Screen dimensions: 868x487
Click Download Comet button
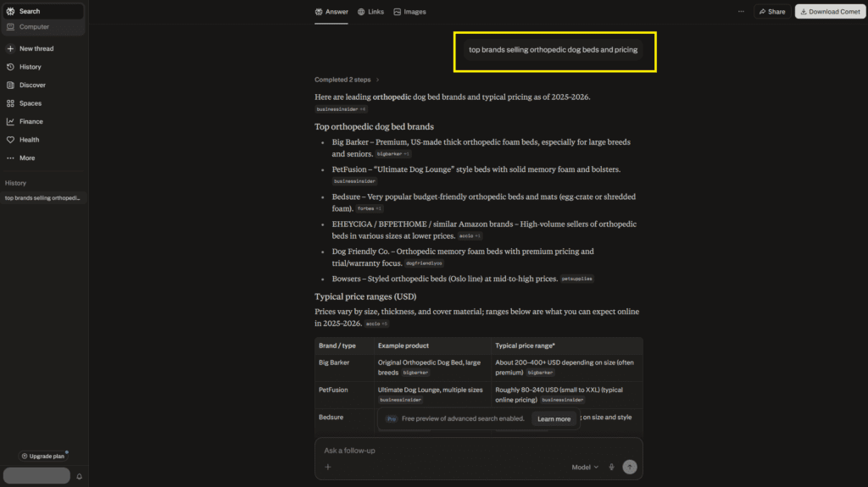click(x=830, y=12)
